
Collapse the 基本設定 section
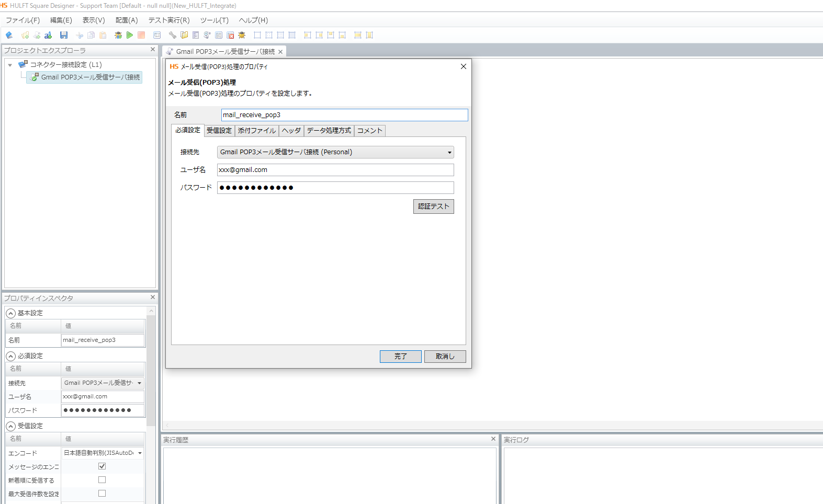(x=10, y=313)
